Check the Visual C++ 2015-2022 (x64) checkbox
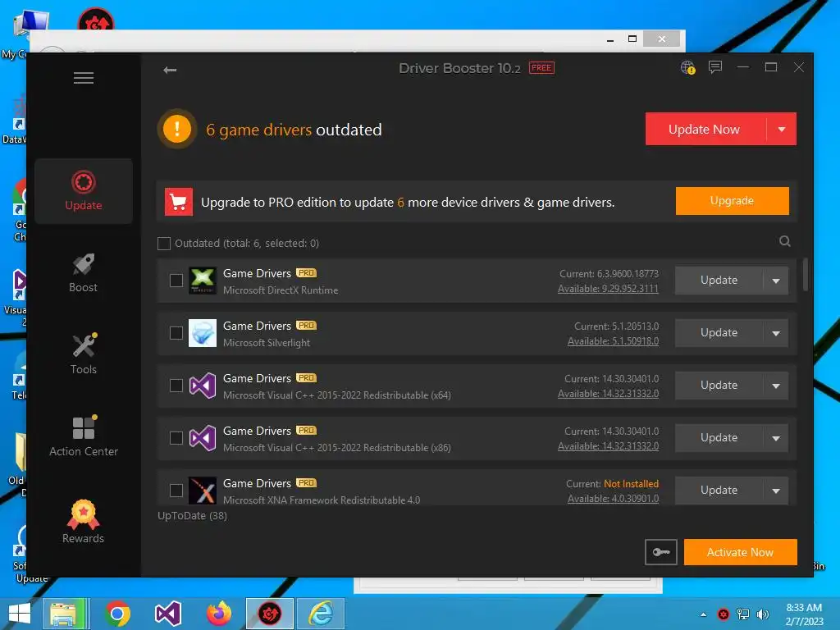840x630 pixels. tap(176, 386)
